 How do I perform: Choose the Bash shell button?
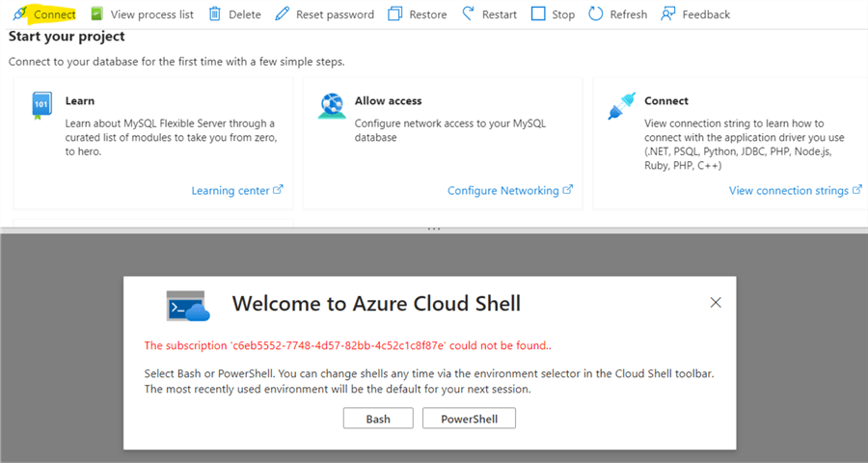click(x=378, y=419)
